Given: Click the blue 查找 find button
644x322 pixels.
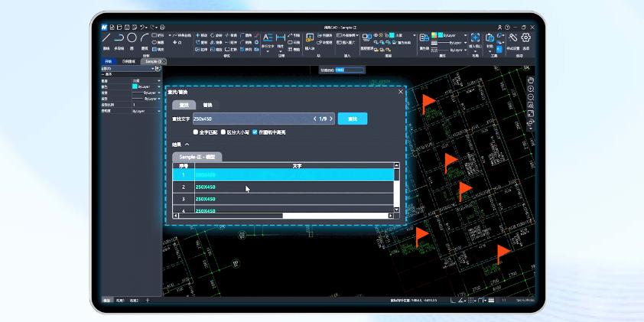Looking at the screenshot, I should 352,119.
